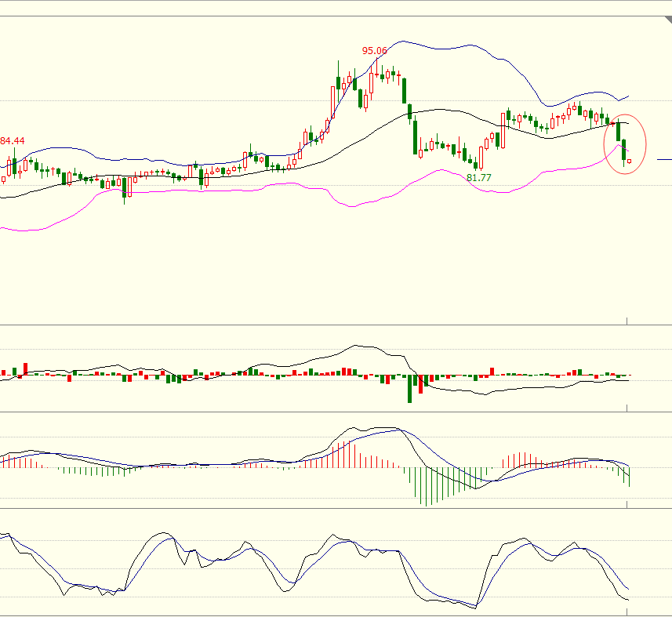Select the last candlestick on the price chart
Screen dimensions: 672x617
[x=629, y=161]
